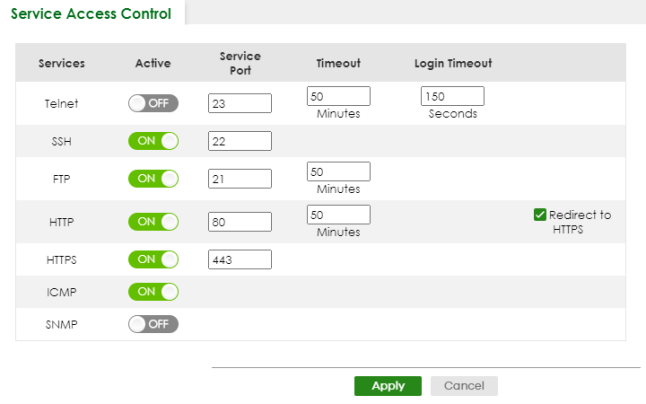Edit the Telnet login timeout seconds field
The image size is (646, 404).
pyautogui.click(x=452, y=96)
